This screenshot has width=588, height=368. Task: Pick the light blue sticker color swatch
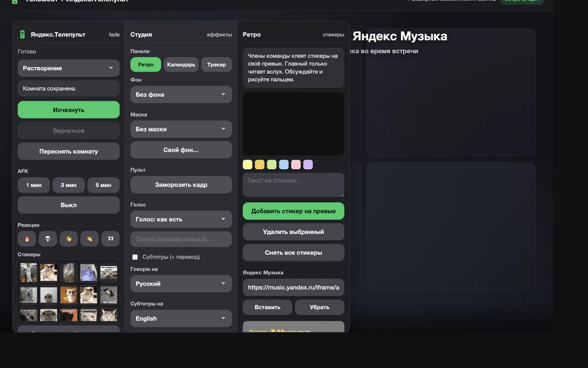tap(284, 165)
